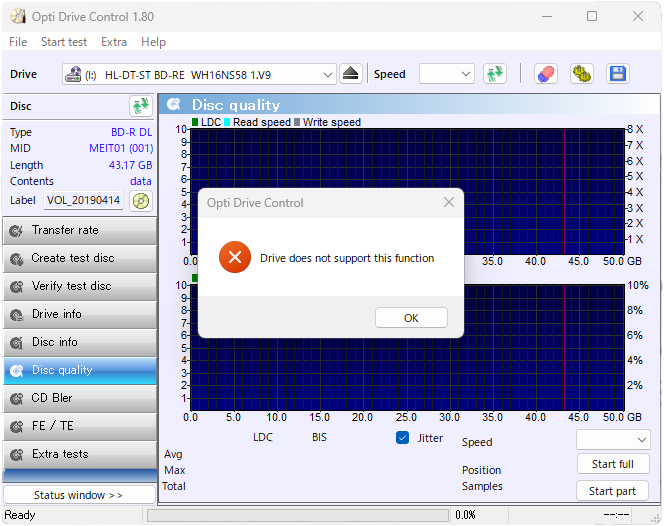Viewport: 664px width, 526px height.
Task: Open Extra tests panel
Action: pyautogui.click(x=80, y=454)
